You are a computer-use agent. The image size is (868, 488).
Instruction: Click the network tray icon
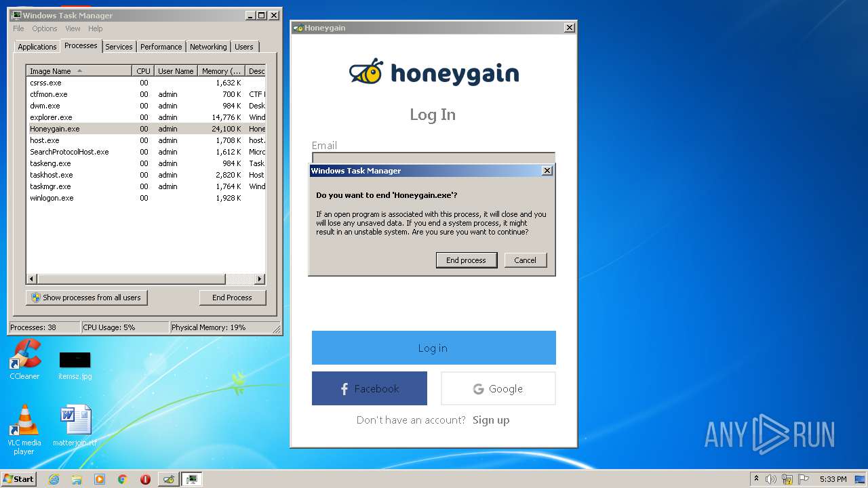[x=787, y=479]
